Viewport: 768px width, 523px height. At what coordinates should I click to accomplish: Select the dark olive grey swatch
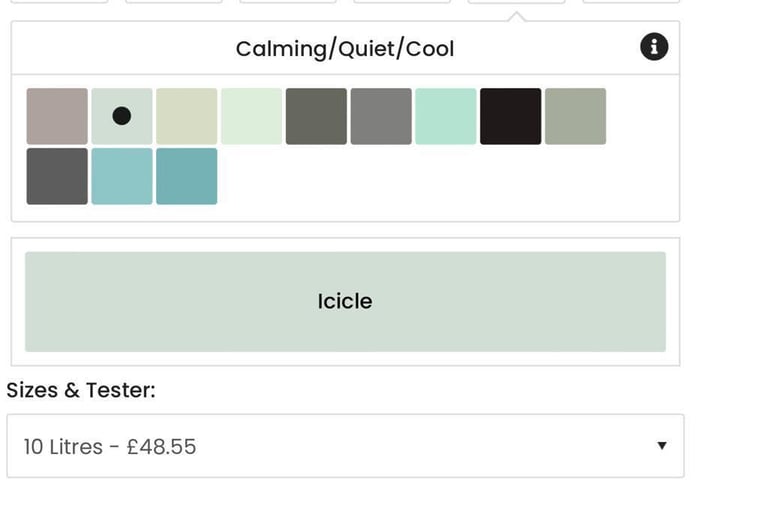pyautogui.click(x=316, y=117)
